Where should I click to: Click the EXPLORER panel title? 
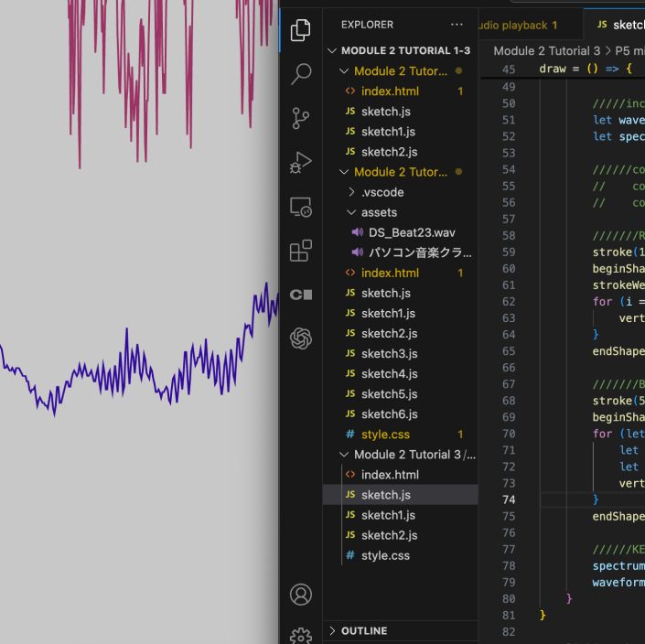click(x=367, y=25)
